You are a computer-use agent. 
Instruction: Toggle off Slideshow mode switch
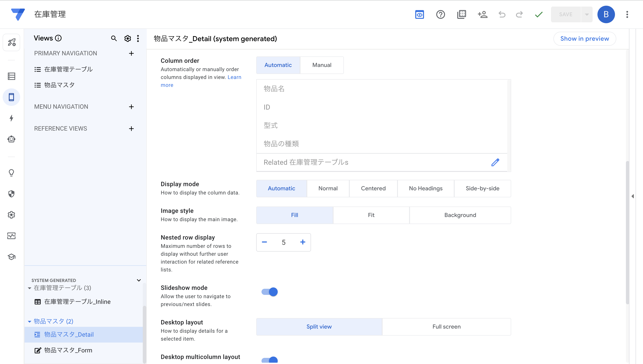(x=270, y=292)
